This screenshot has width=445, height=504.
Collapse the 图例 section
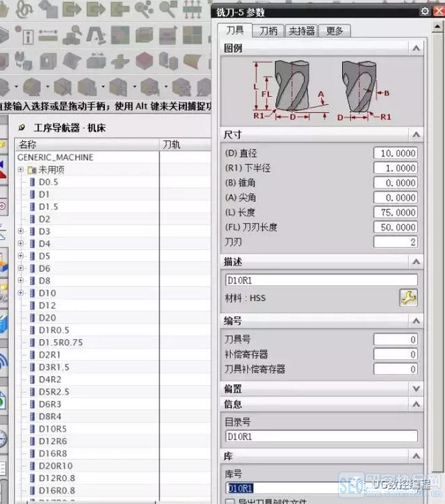click(416, 48)
